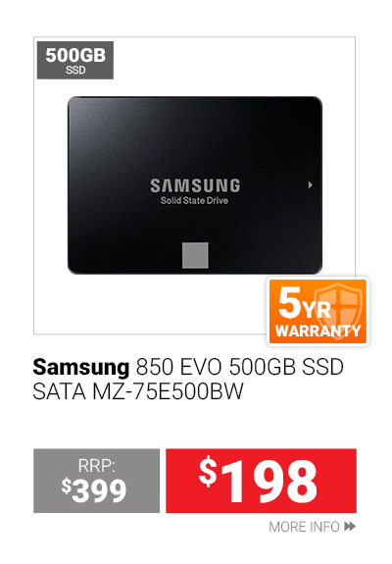Click the Samsung SSD product image
The image size is (392, 564).
[x=195, y=185]
